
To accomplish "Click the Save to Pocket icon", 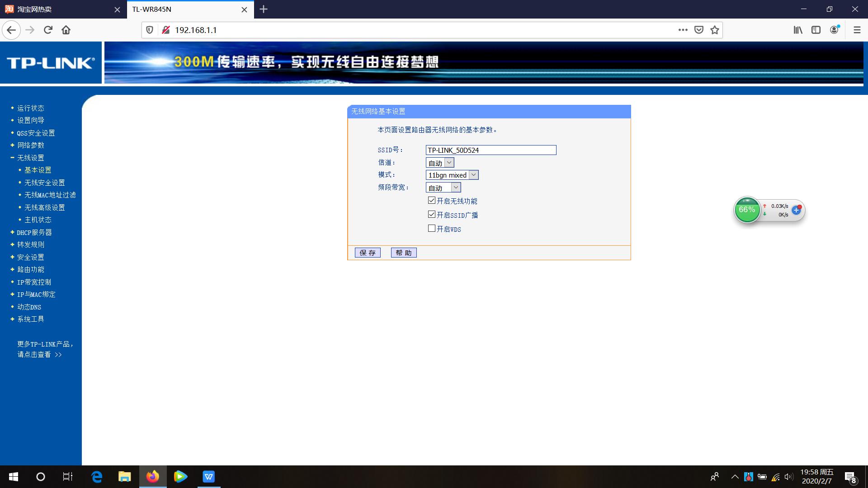I will point(699,30).
